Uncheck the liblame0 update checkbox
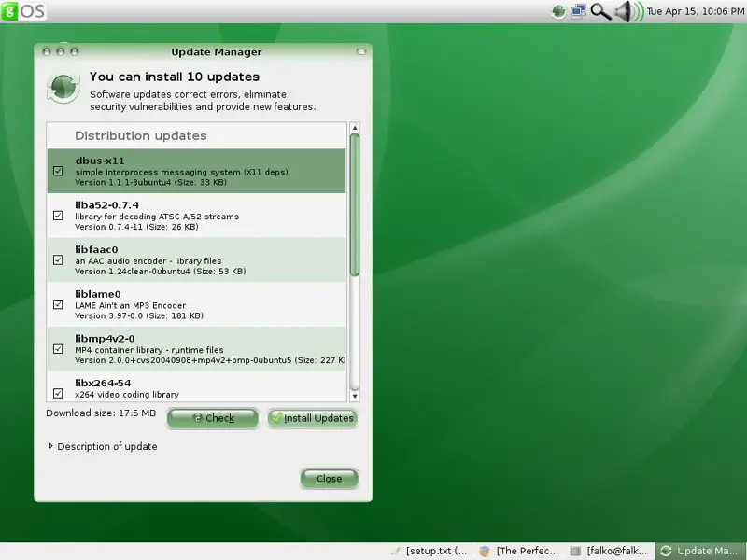Image resolution: width=747 pixels, height=560 pixels. click(x=58, y=304)
